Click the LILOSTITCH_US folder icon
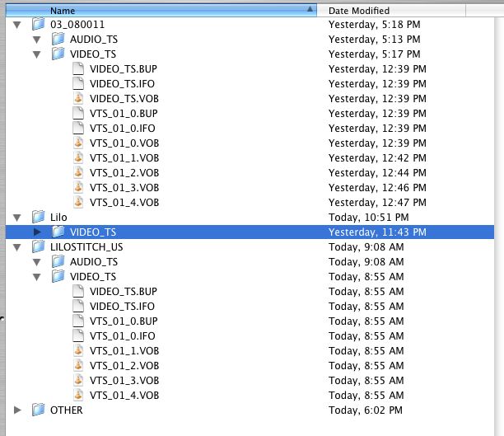Viewport: 504px width, 436px height. point(38,246)
